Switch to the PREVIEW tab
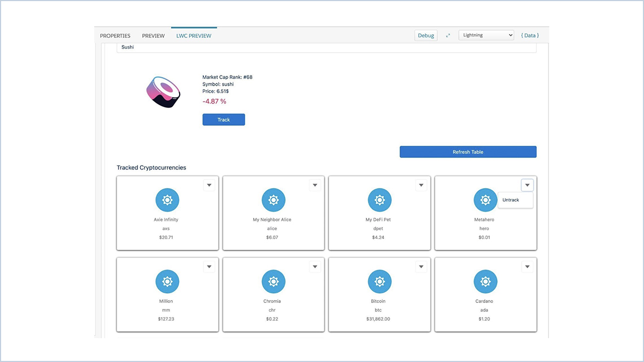This screenshot has width=644, height=362. 153,35
